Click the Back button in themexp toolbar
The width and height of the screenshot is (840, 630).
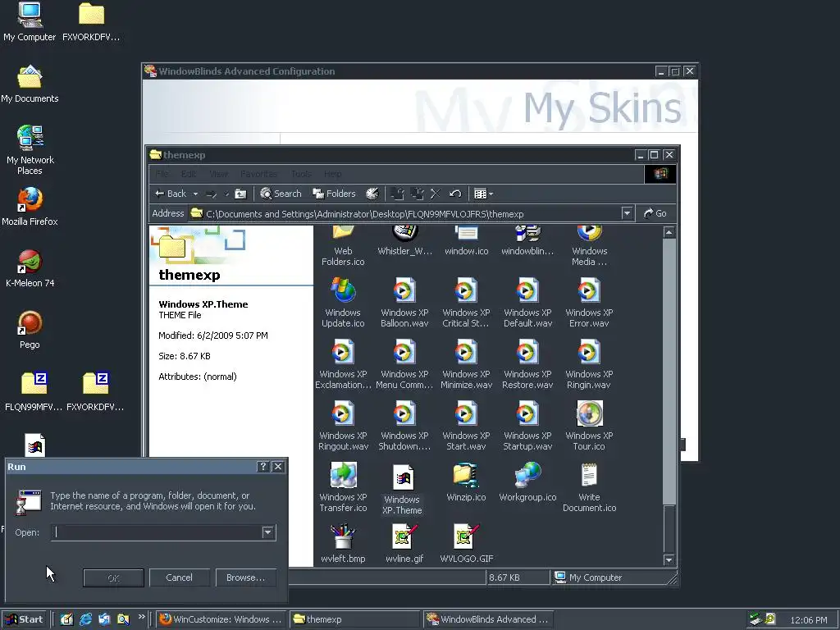[171, 194]
